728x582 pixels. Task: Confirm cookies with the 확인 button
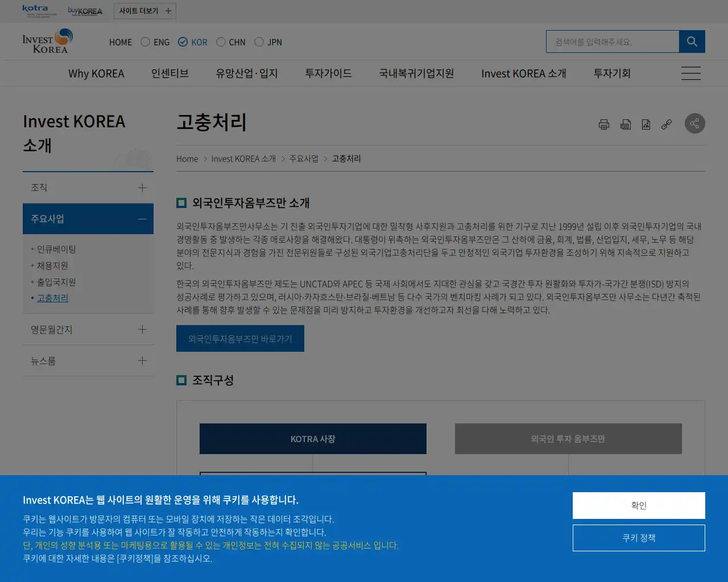(x=638, y=505)
